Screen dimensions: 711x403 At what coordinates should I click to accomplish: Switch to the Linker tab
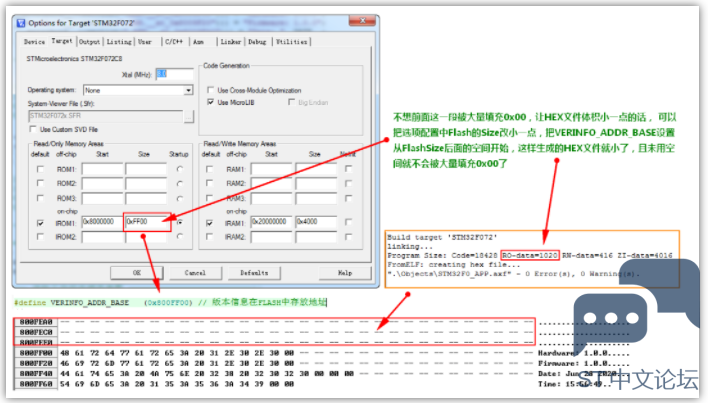click(x=231, y=42)
